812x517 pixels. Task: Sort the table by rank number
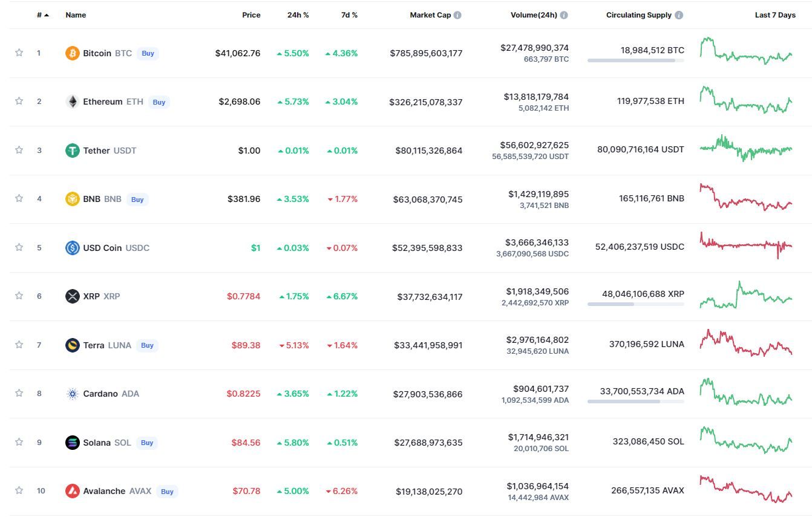pyautogui.click(x=42, y=15)
